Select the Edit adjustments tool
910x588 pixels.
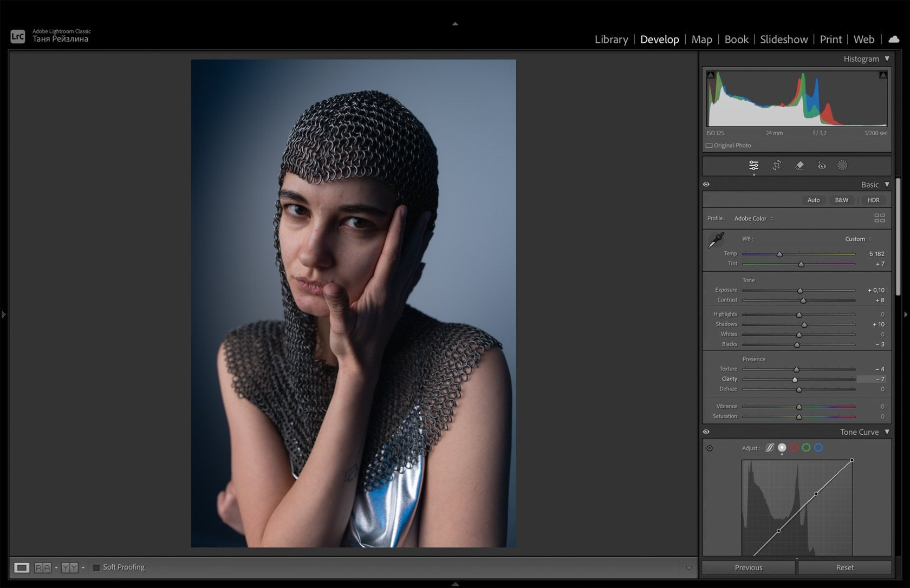pos(753,166)
